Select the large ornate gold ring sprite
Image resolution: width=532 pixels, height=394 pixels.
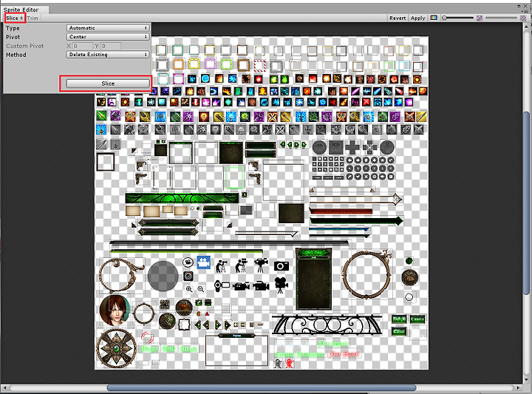pyautogui.click(x=366, y=274)
